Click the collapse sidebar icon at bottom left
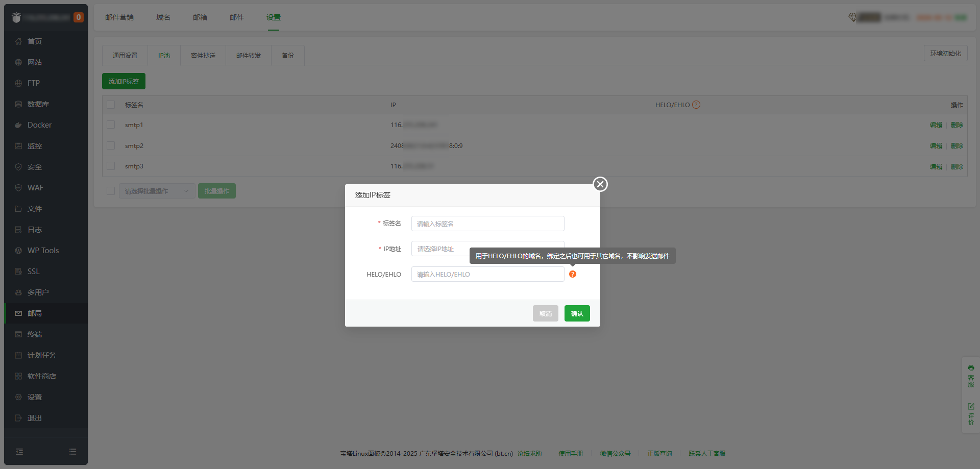 tap(19, 452)
